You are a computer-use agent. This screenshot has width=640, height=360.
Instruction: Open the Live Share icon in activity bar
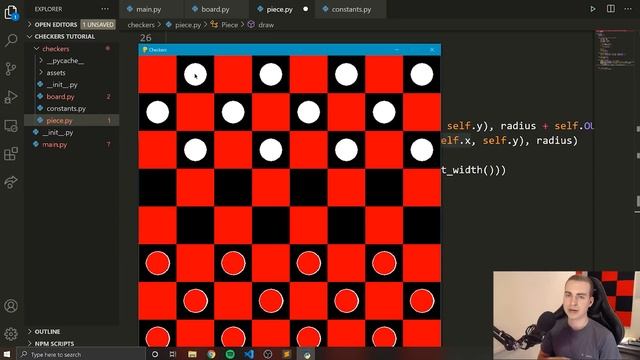[11, 182]
